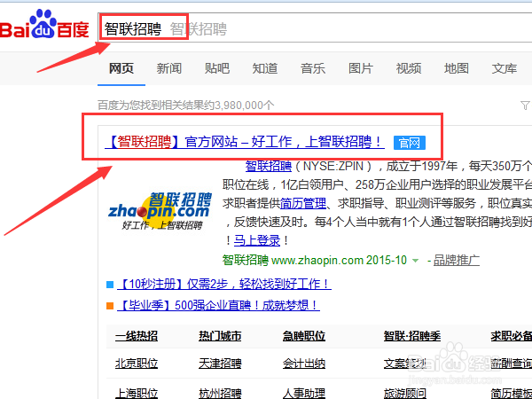Open the 视频 tab
532x399 pixels.
pyautogui.click(x=409, y=68)
